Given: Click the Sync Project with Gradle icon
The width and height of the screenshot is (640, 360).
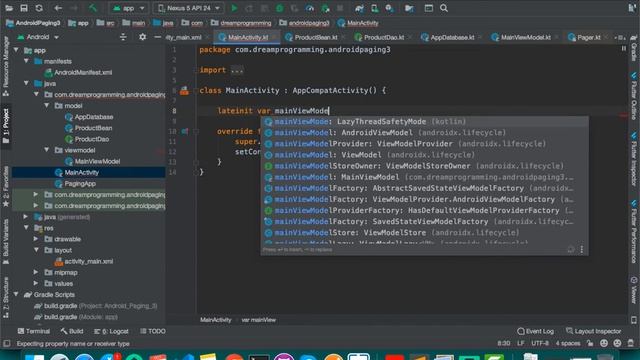Looking at the screenshot, I should pos(359,8).
